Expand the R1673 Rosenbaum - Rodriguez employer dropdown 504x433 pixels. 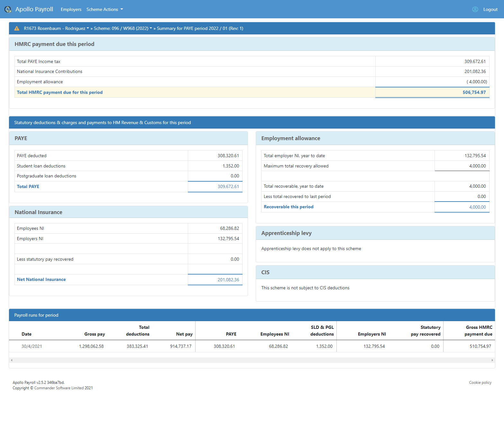[56, 28]
